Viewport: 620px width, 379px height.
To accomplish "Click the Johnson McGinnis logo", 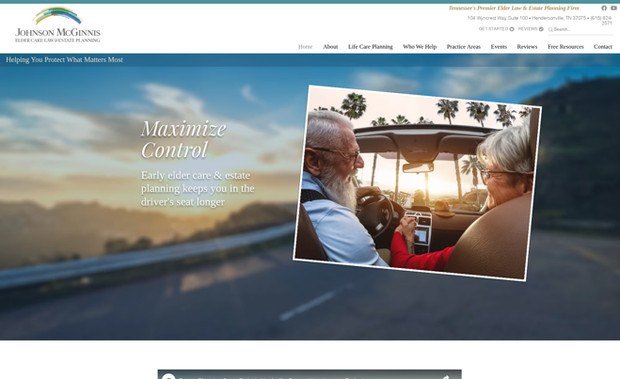I will coord(58,25).
